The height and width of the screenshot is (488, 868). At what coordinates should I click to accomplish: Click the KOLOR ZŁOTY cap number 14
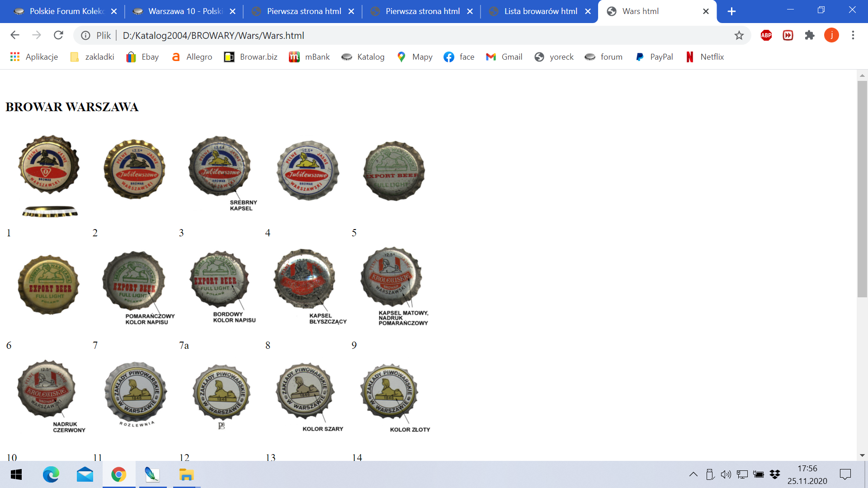tap(390, 391)
